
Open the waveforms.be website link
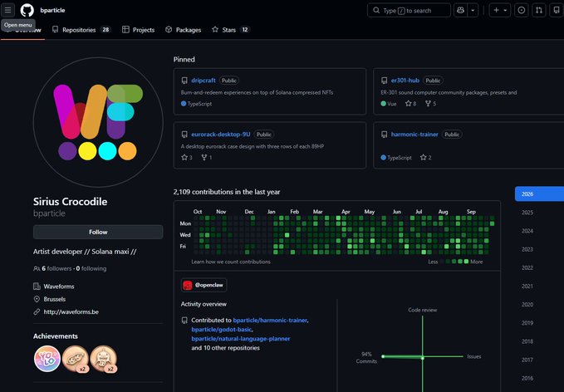[71, 311]
